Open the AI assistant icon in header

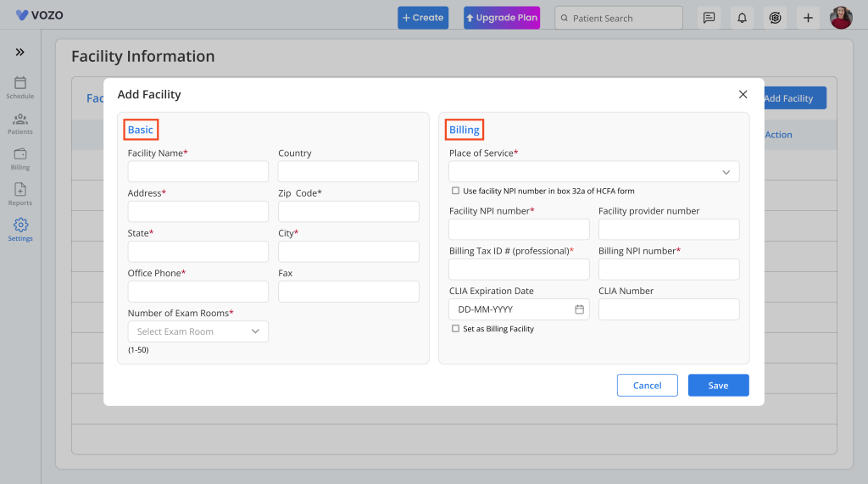(x=774, y=18)
